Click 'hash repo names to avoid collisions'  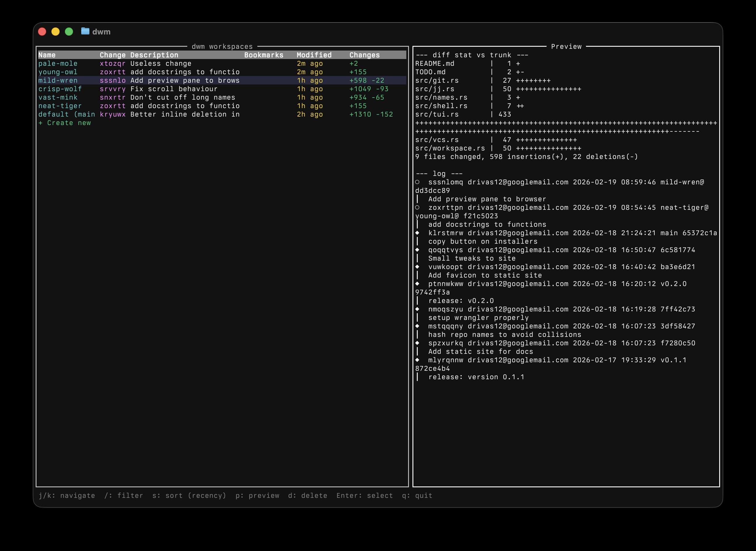(x=504, y=335)
